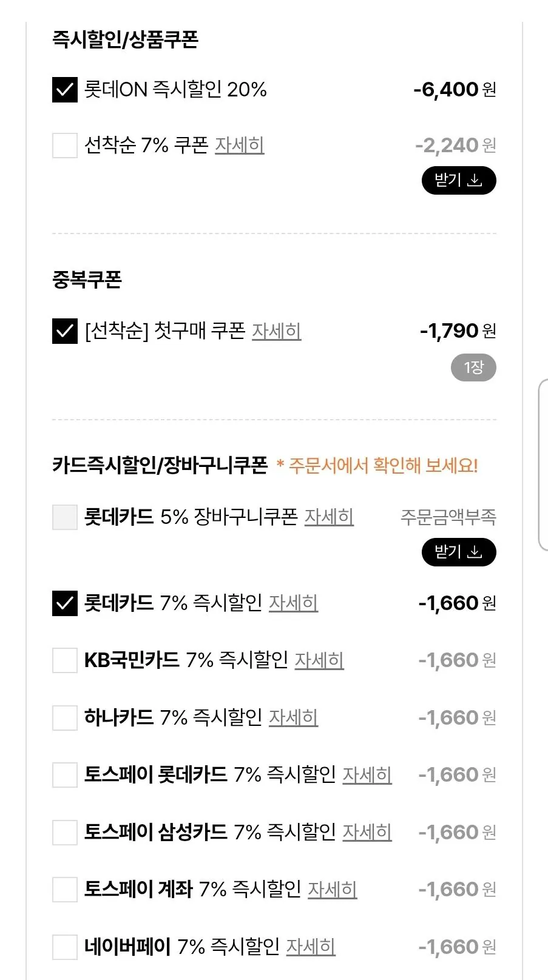Tap the 1장 coupon count badge
The image size is (548, 980).
(x=473, y=368)
